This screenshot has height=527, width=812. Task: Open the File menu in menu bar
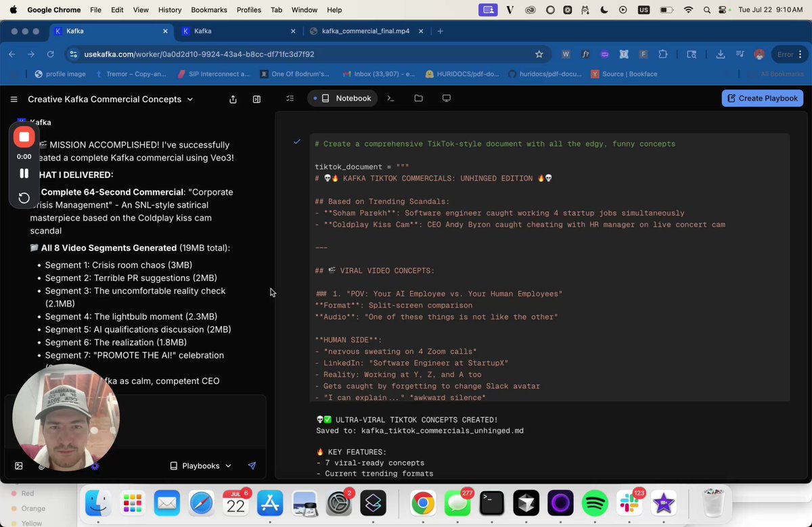point(95,10)
